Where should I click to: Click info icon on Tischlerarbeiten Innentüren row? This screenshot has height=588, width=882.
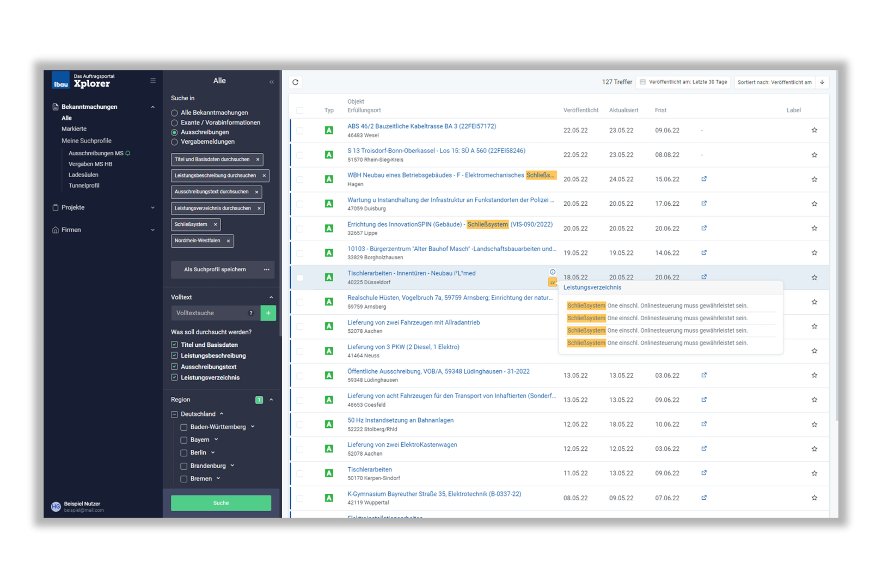coord(553,272)
